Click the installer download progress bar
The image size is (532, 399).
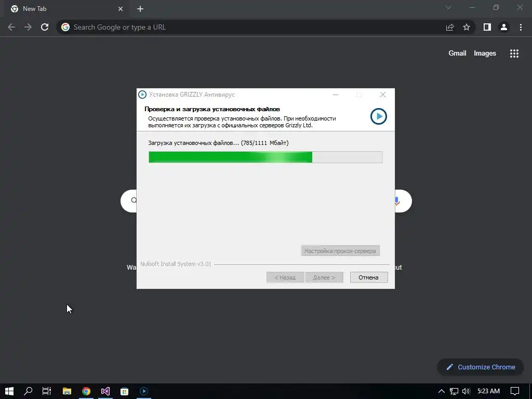[265, 157]
